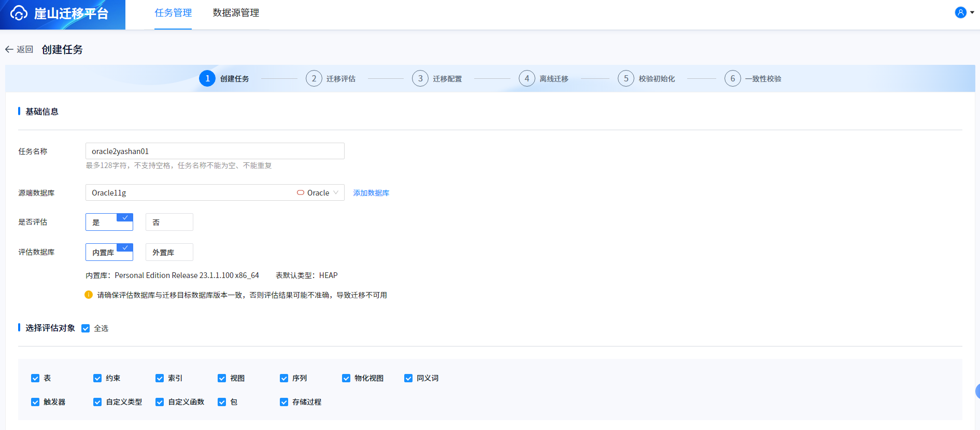Click the 选择评估对象 section heading
Viewport: 980px width, 430px height.
[50, 328]
